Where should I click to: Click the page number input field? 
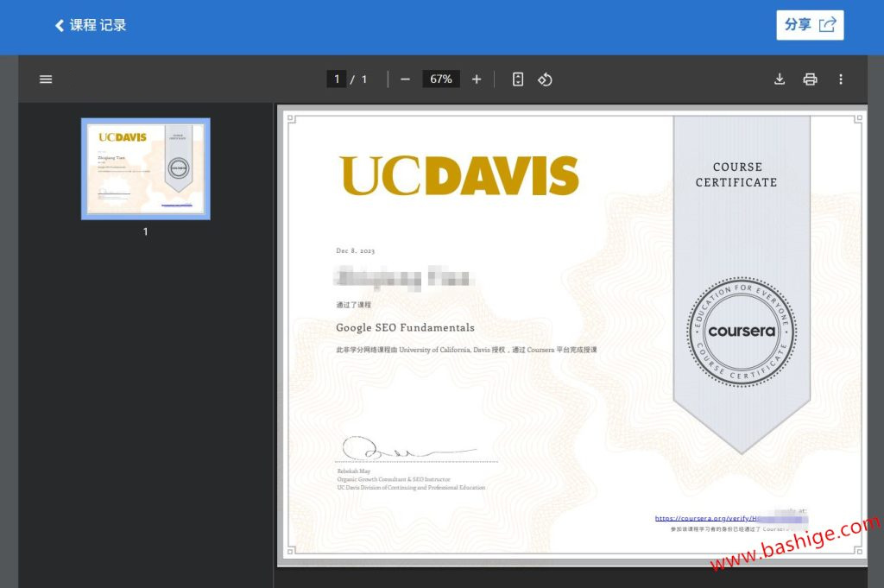point(337,79)
